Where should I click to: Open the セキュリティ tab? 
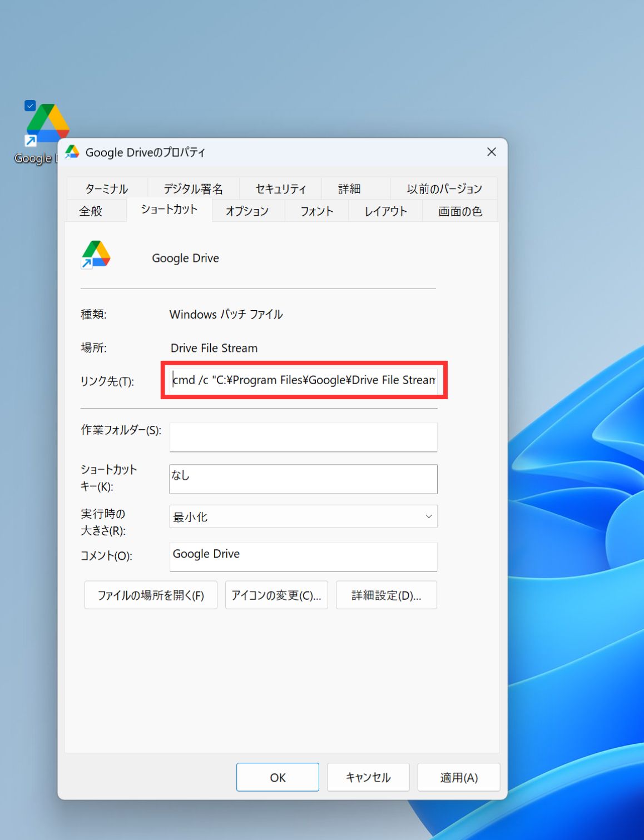pyautogui.click(x=280, y=188)
